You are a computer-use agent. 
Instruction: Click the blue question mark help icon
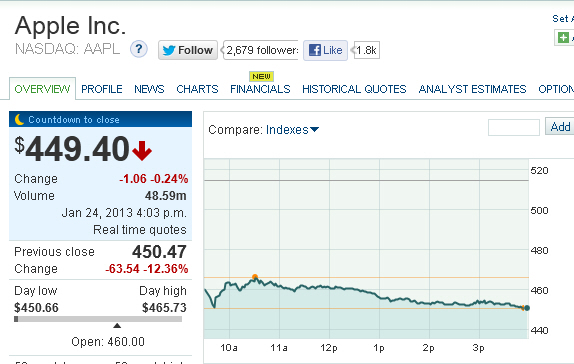(x=139, y=49)
